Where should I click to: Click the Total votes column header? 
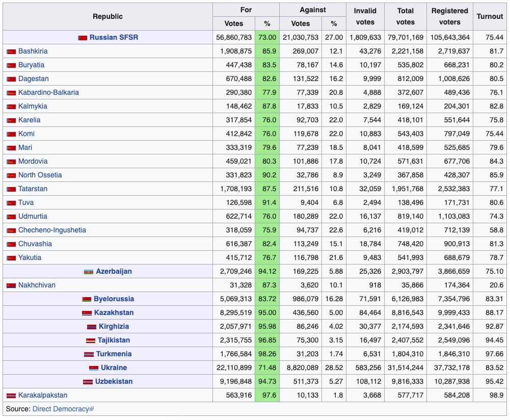coord(405,17)
